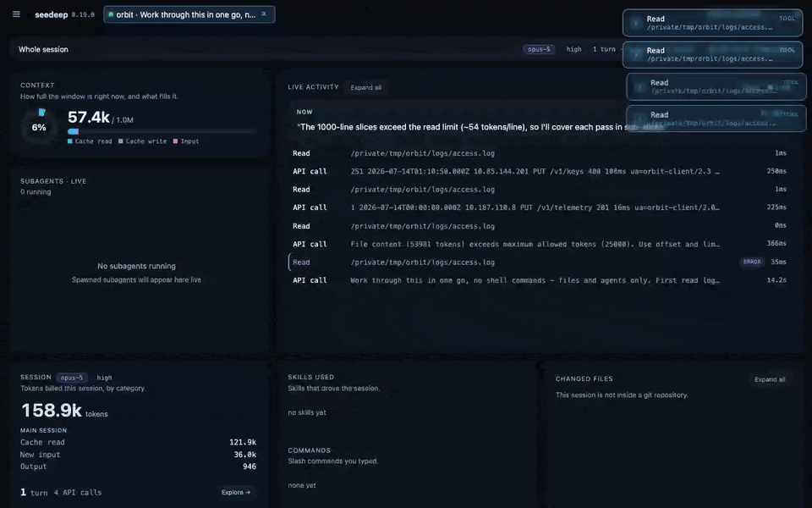Click the 366ms duration value
Screen dimensions: 812x508
pos(776,244)
